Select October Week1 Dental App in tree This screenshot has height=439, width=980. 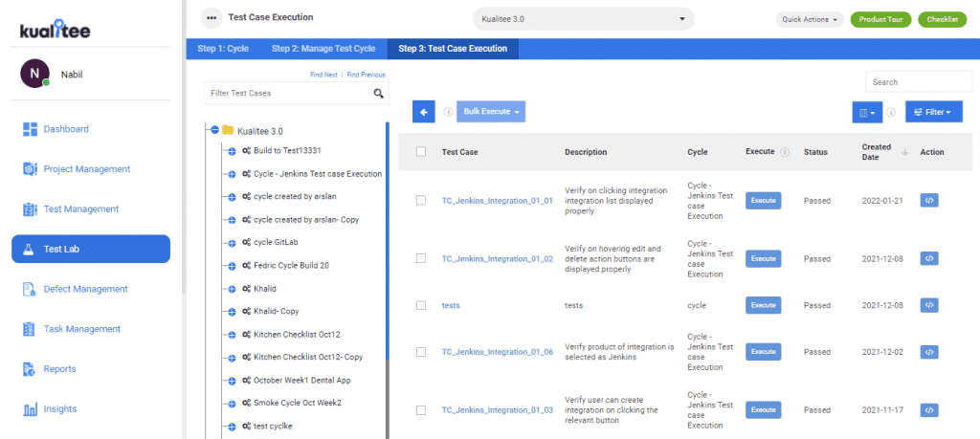tap(301, 380)
